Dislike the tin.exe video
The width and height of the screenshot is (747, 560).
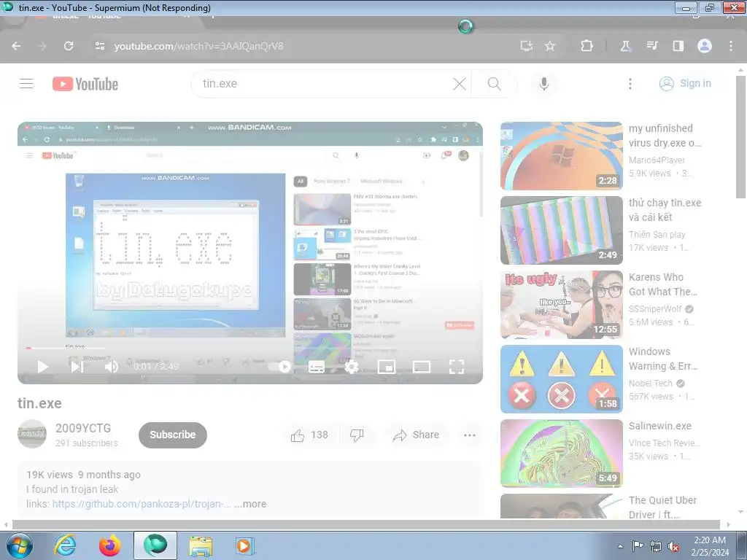pos(357,435)
